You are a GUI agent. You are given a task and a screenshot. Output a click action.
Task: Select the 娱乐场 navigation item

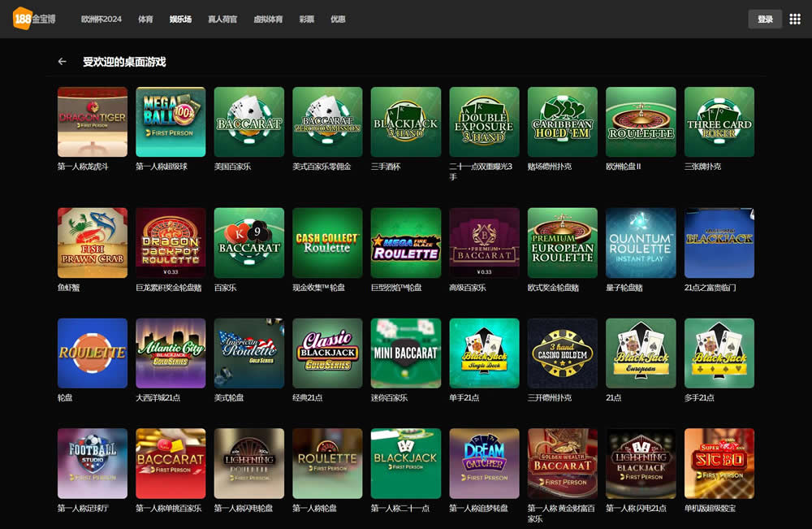point(181,20)
